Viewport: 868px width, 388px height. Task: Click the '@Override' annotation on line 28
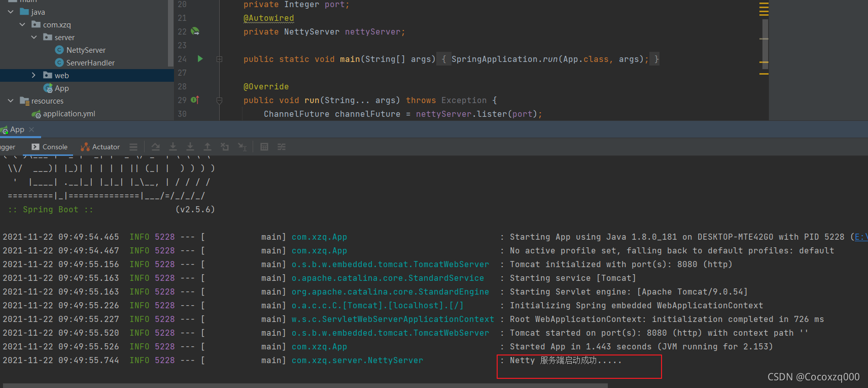tap(266, 86)
